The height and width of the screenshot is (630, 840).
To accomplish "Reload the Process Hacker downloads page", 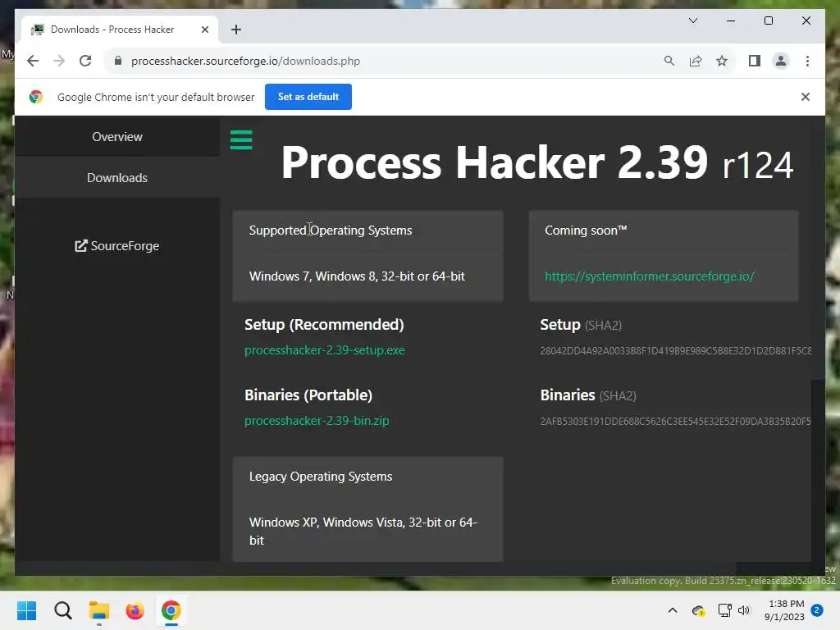I will [x=85, y=61].
